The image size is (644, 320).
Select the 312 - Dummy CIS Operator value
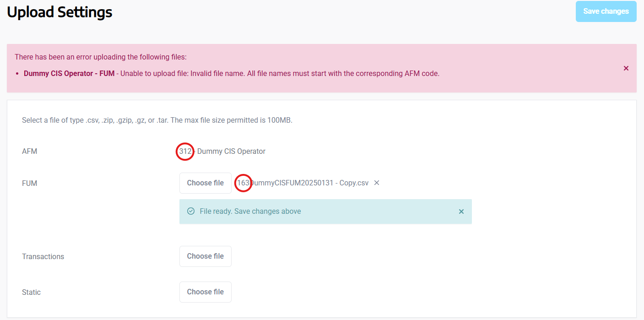tap(222, 151)
